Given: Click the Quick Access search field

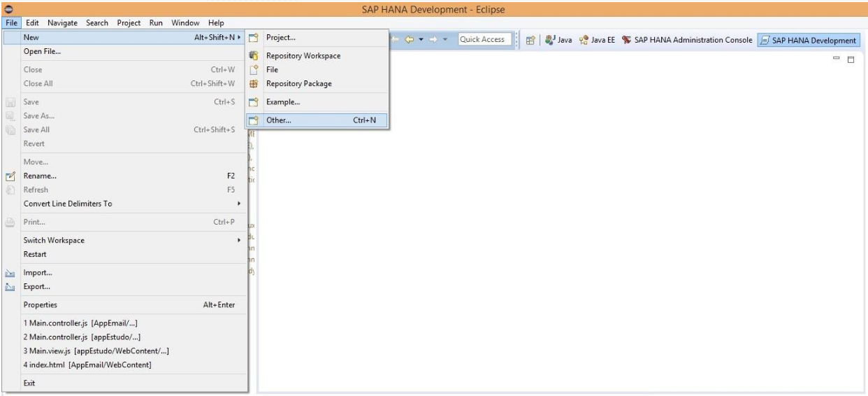Looking at the screenshot, I should point(482,40).
